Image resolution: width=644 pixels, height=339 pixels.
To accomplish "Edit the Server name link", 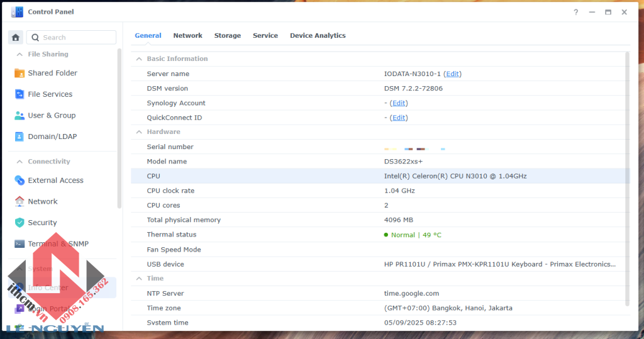I will tap(452, 74).
